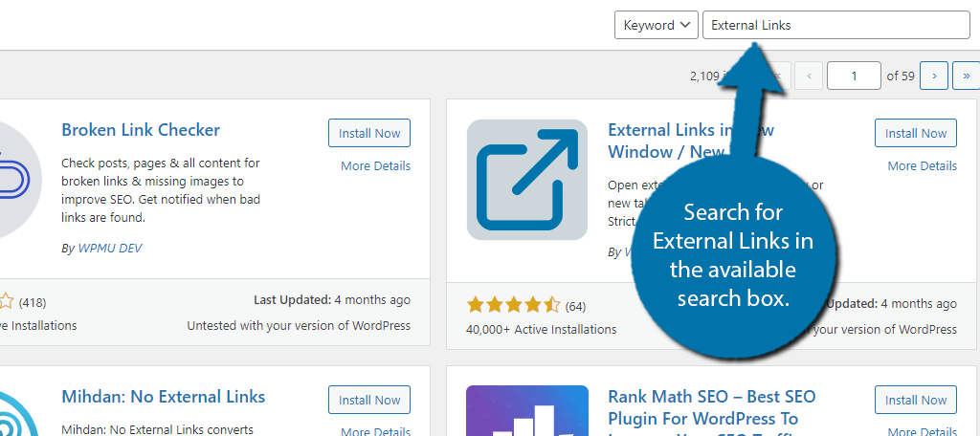Install External Links in New Window plugin
Screen dimensions: 980x436
pyautogui.click(x=916, y=133)
